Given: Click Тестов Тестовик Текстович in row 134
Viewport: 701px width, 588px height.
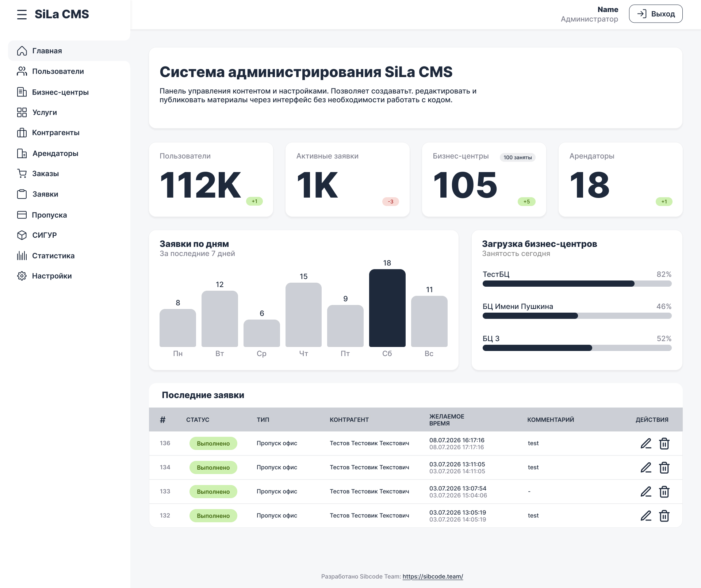Looking at the screenshot, I should pyautogui.click(x=369, y=467).
